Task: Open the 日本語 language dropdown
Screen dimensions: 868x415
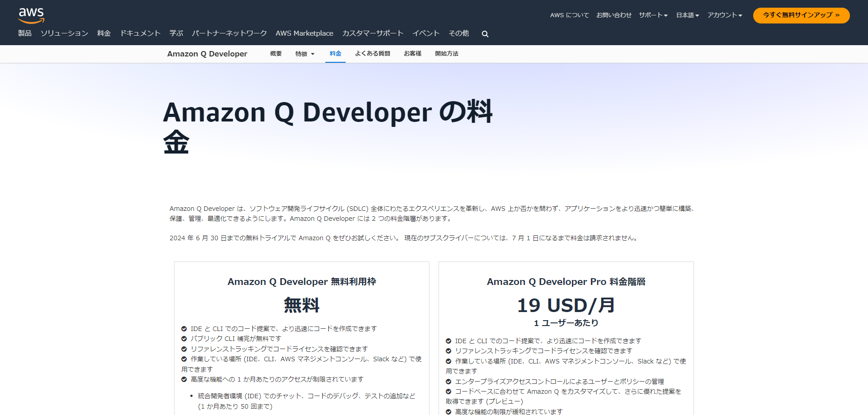Action: click(x=687, y=15)
